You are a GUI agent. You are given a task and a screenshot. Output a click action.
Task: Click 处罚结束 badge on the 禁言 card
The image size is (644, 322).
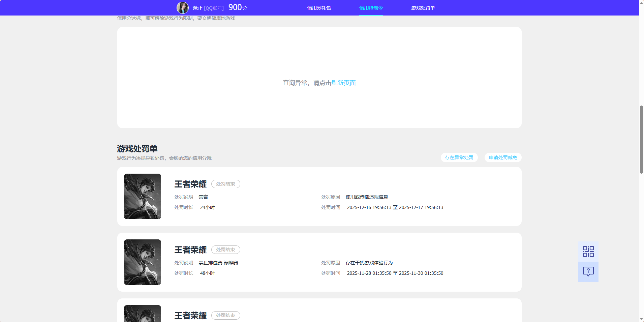point(225,184)
